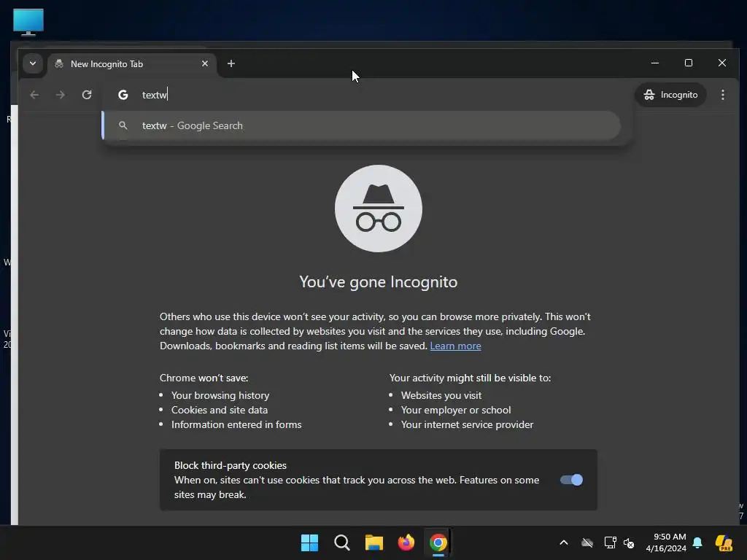
Task: Click the Copilot preview icon in taskbar
Action: pyautogui.click(x=724, y=542)
